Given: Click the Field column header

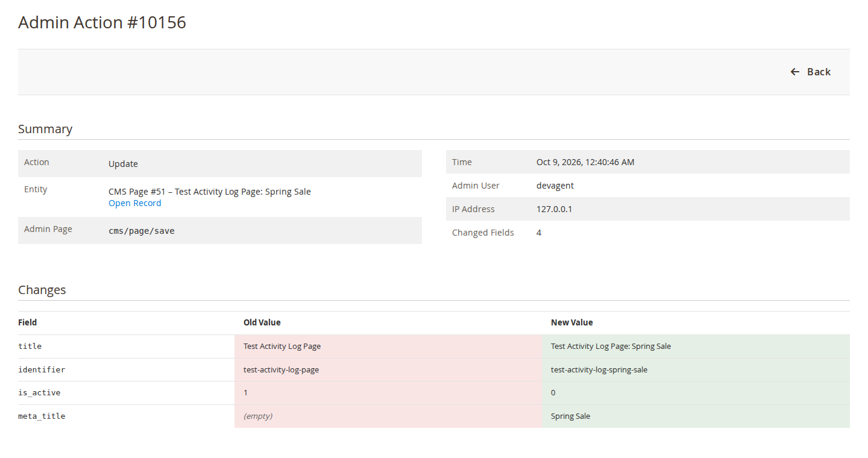Looking at the screenshot, I should click(28, 322).
